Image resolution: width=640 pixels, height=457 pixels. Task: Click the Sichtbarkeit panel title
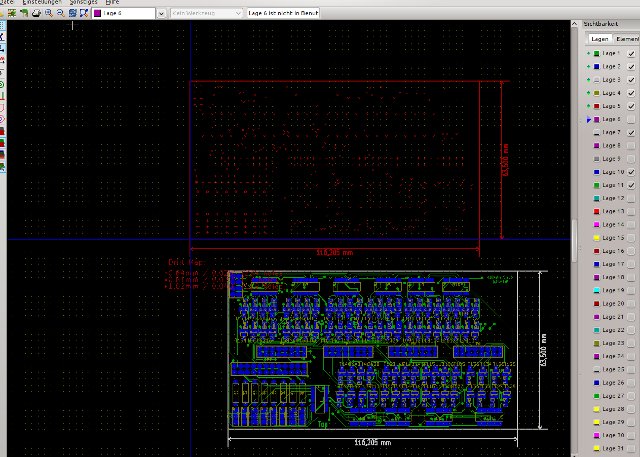click(x=601, y=24)
